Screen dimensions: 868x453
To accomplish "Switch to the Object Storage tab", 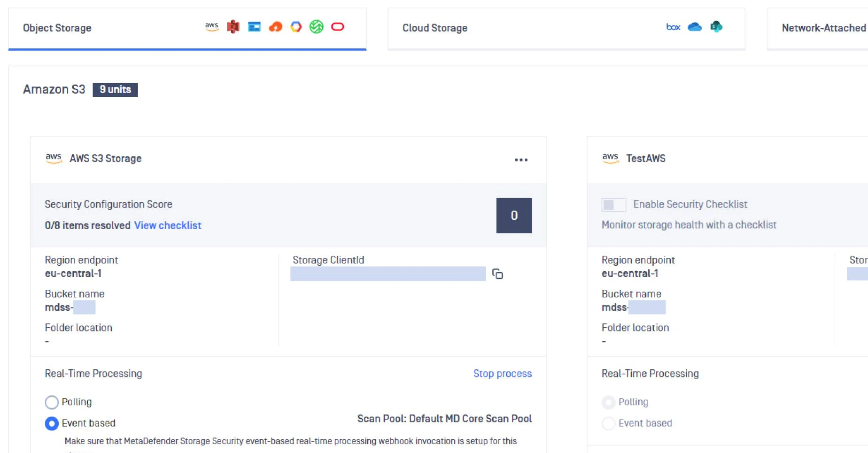I will (x=57, y=28).
